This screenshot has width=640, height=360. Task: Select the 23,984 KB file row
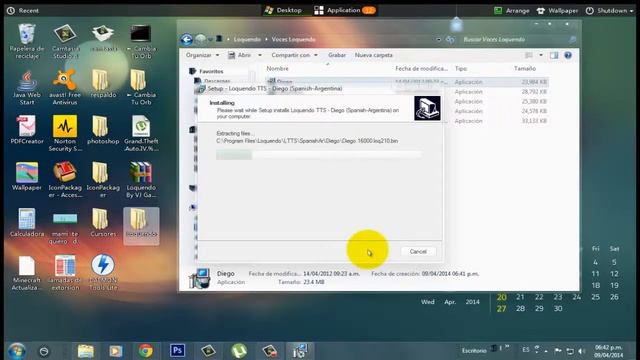[x=407, y=82]
